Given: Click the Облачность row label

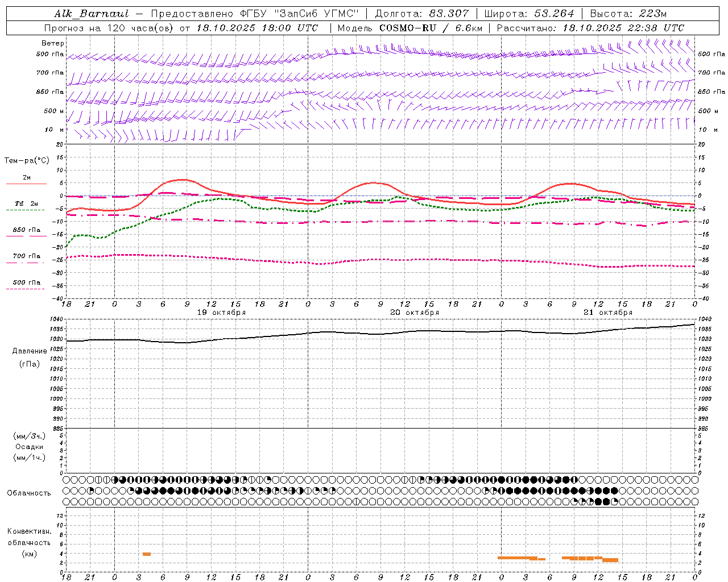Looking at the screenshot, I should (29, 493).
